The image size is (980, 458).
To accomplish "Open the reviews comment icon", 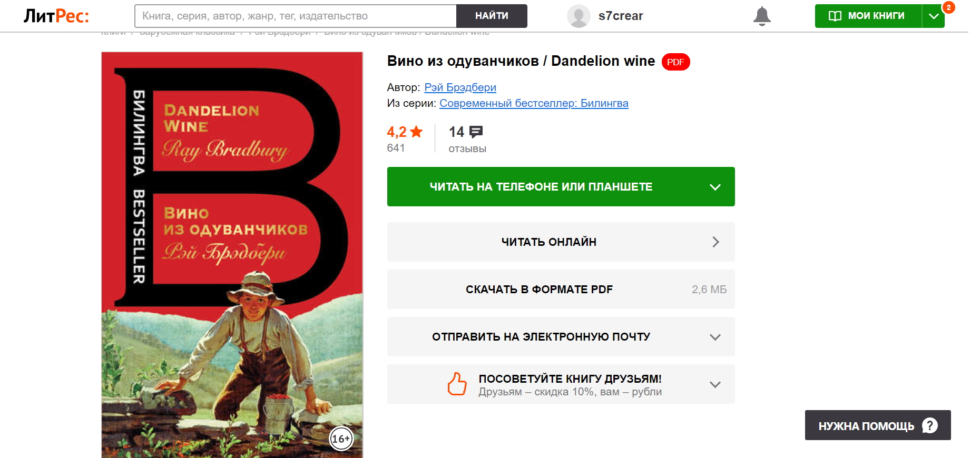I will click(x=476, y=132).
